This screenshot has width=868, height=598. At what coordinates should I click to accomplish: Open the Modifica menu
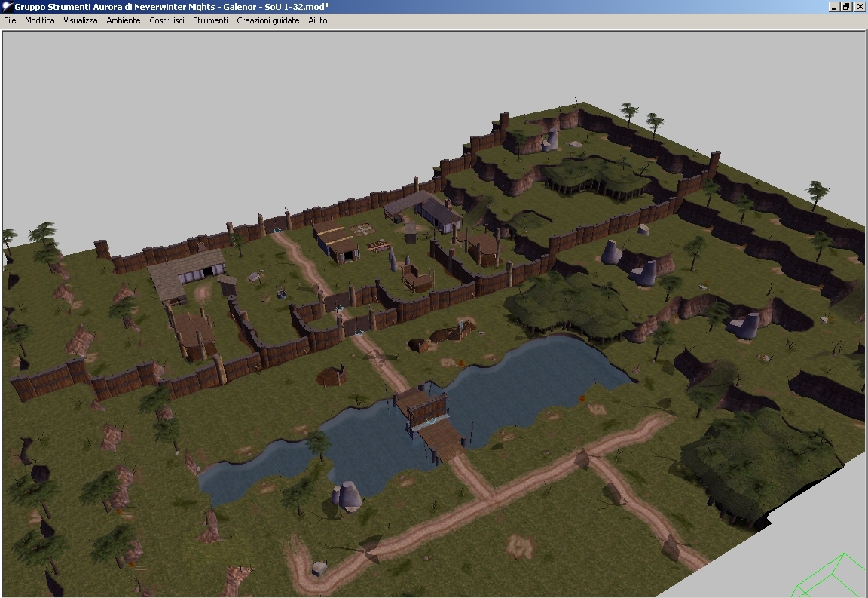pyautogui.click(x=40, y=20)
